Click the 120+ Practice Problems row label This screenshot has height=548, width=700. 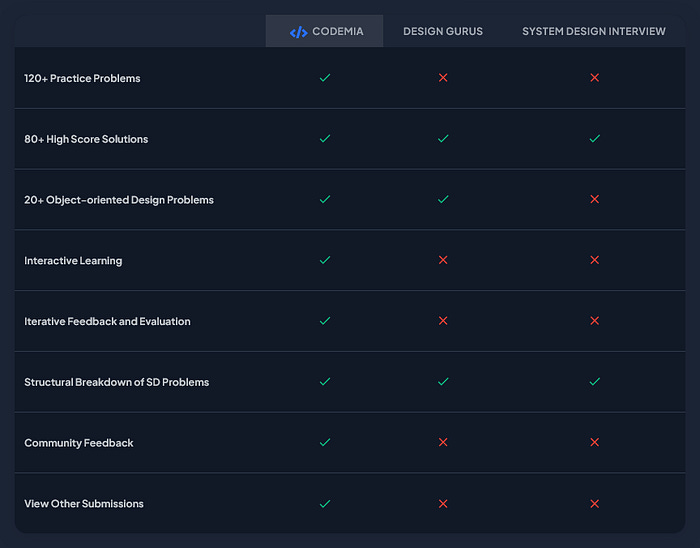[82, 78]
